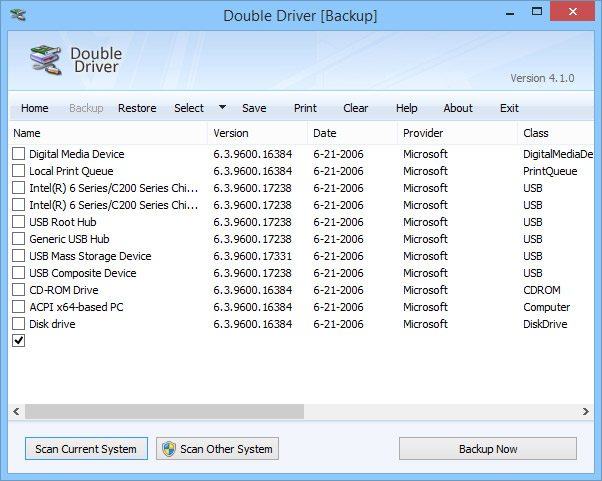
Task: Click version 6.3.9600.17331 cell
Action: pos(252,256)
